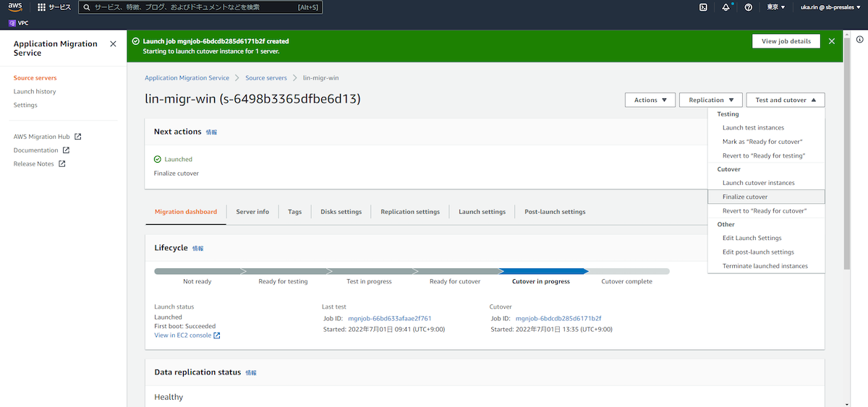Select Finalize cutover from the menu
The image size is (868, 407).
745,197
